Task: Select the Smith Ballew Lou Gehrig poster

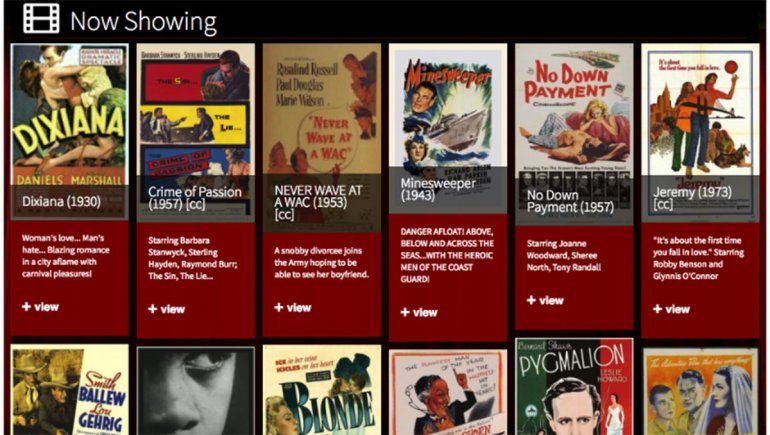Action: point(70,389)
